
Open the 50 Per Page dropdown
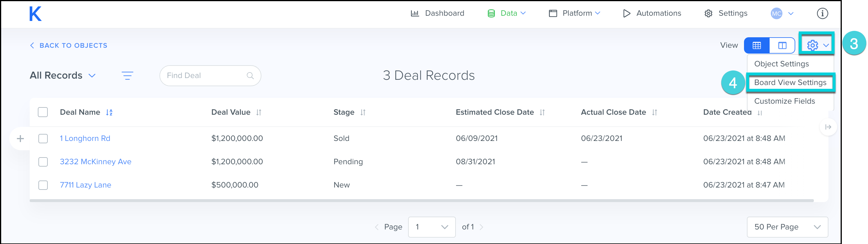[787, 227]
